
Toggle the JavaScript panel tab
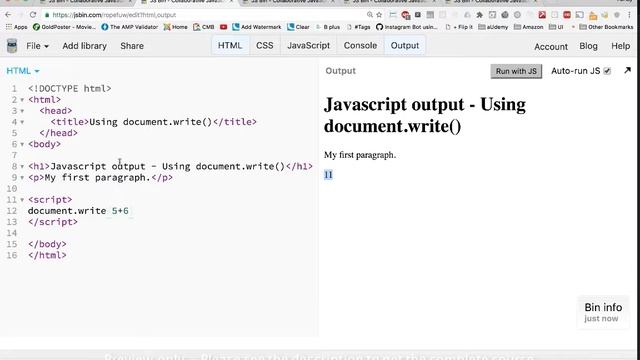click(x=308, y=45)
